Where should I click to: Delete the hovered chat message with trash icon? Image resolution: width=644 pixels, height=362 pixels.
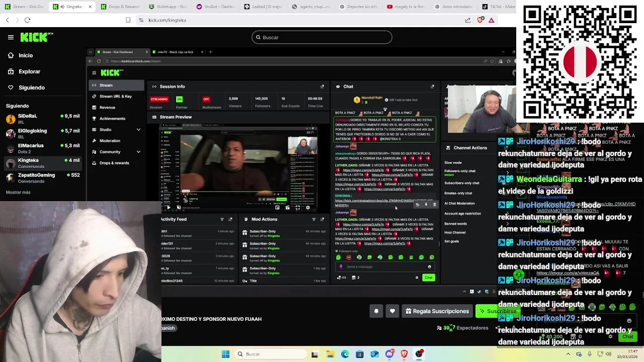click(435, 205)
